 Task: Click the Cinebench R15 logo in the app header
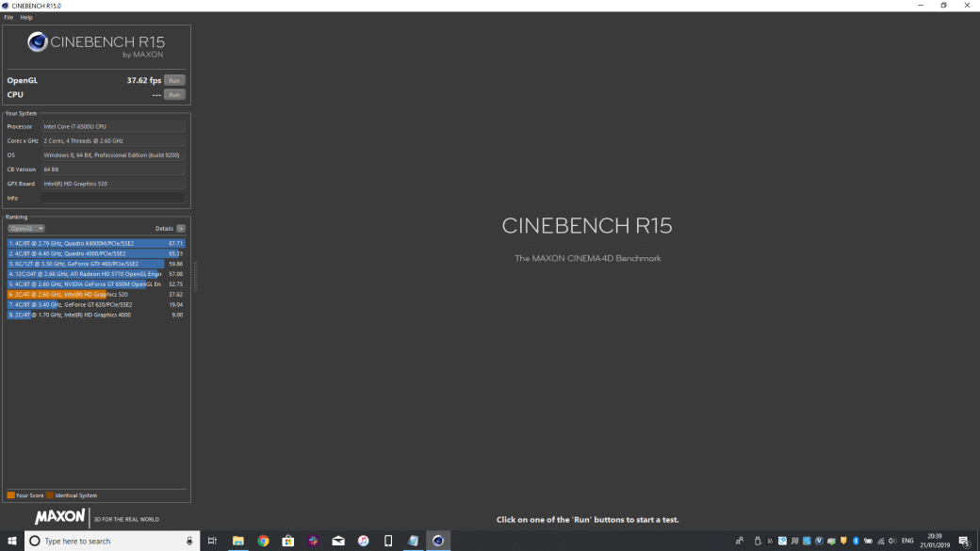92,41
